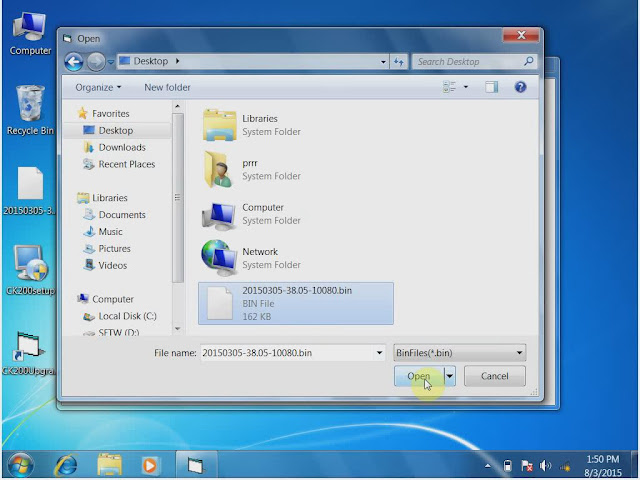Select CK200setup desktop icon
The height and width of the screenshot is (480, 640).
click(30, 270)
